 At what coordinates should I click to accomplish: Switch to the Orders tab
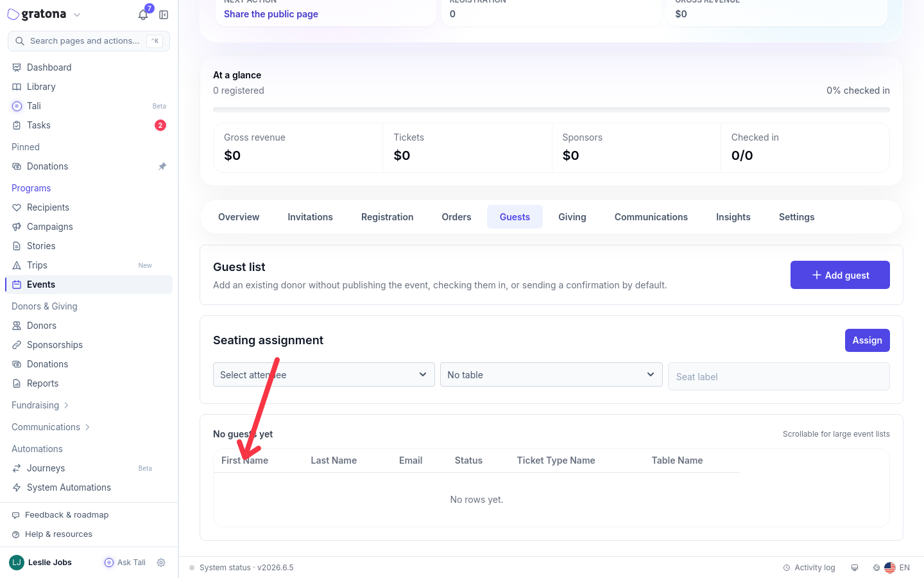pyautogui.click(x=456, y=217)
